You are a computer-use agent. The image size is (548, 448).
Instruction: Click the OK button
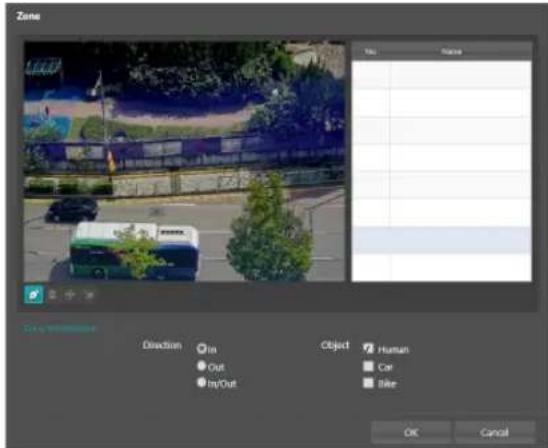411,432
